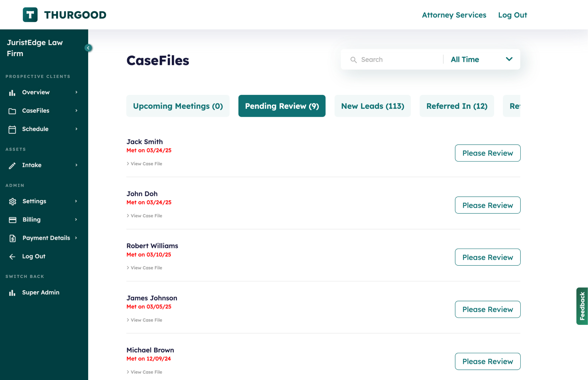Screen dimensions: 588x380
Task: Open the All Time filter dropdown
Action: pyautogui.click(x=481, y=60)
